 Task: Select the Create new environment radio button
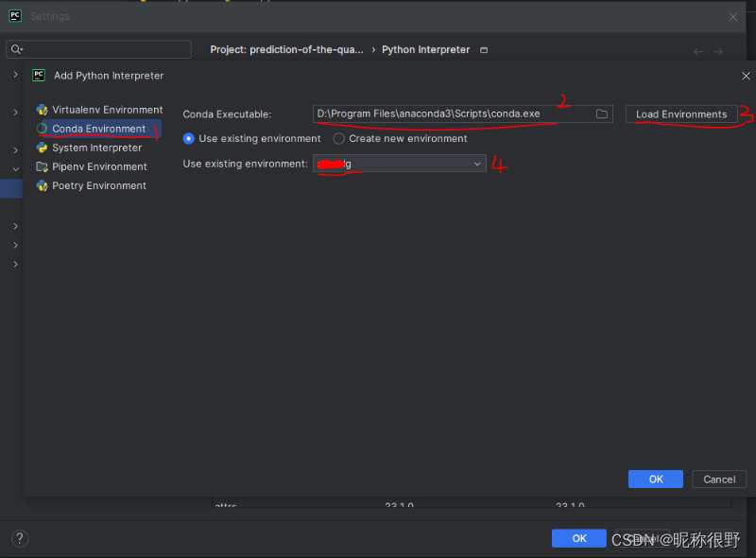[338, 138]
